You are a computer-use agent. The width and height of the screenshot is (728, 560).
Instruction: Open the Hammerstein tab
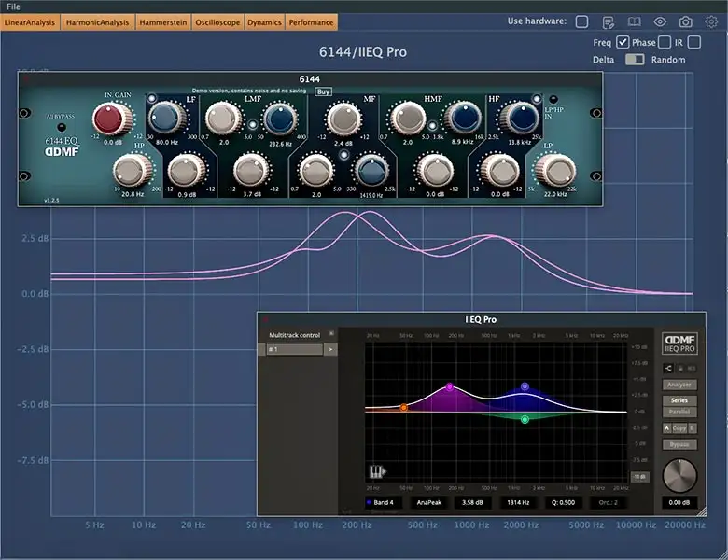163,22
